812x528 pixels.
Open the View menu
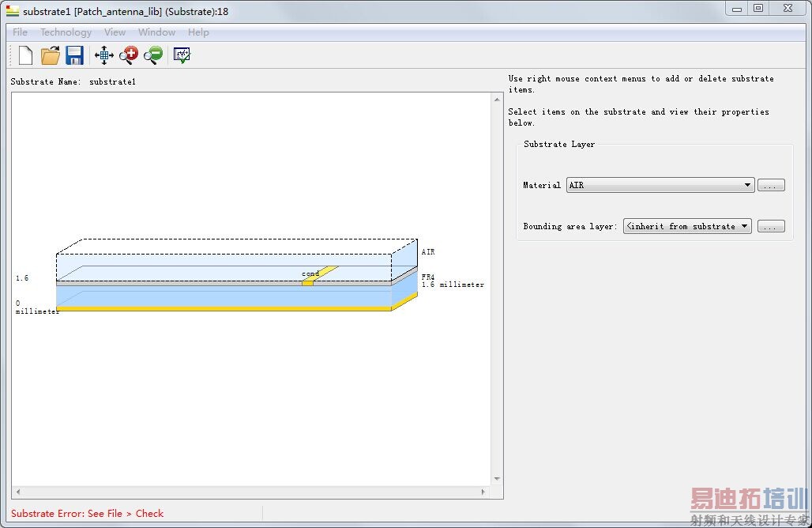115,32
